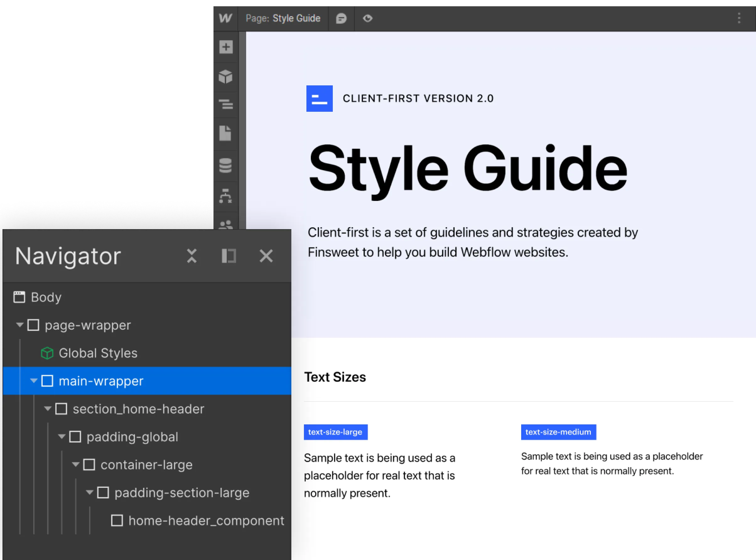Open the three-dot more options menu
The image size is (756, 560).
pyautogui.click(x=739, y=18)
